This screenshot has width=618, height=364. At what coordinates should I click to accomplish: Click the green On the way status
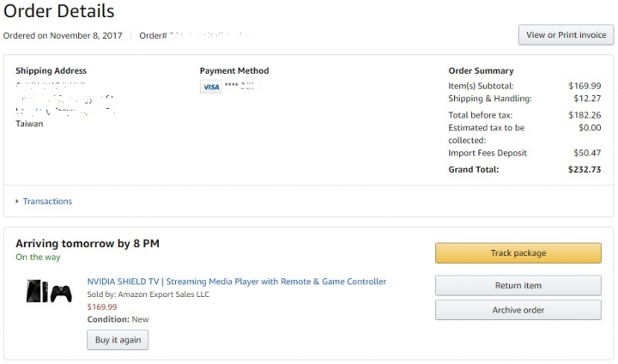[x=38, y=258]
